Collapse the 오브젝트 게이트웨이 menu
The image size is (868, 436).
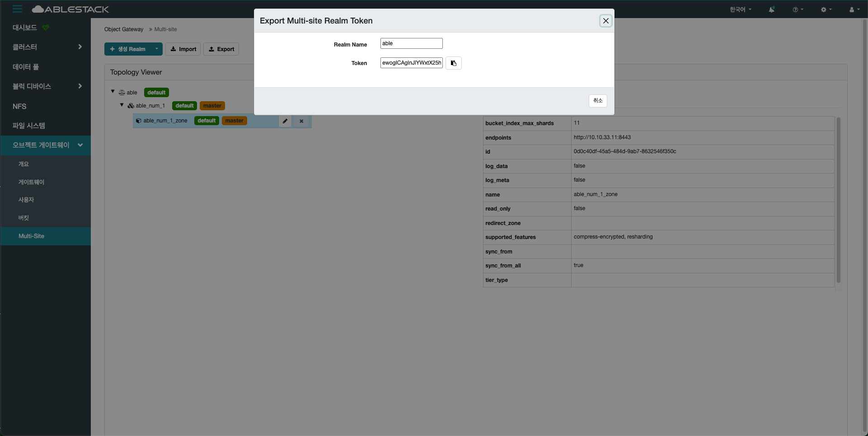45,145
